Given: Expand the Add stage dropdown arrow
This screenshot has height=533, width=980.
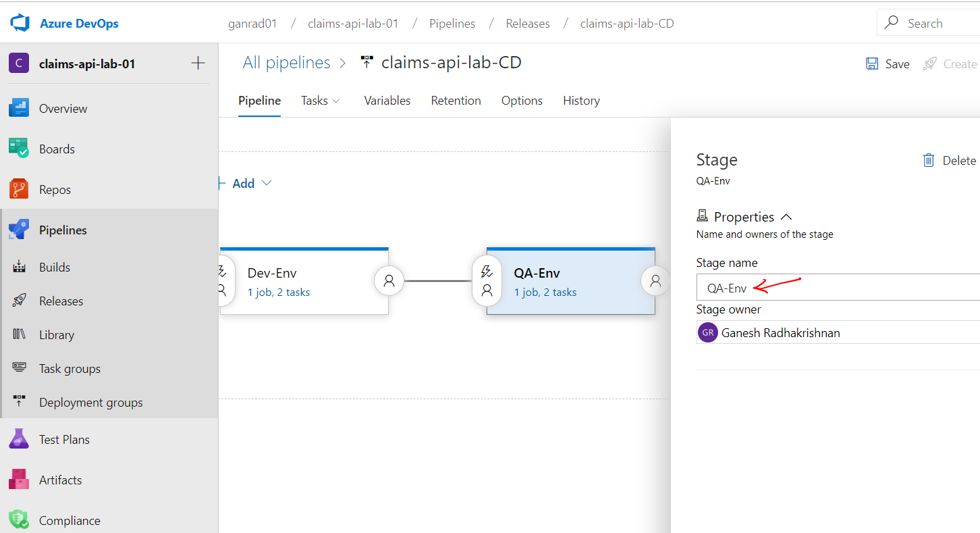Looking at the screenshot, I should [x=266, y=183].
